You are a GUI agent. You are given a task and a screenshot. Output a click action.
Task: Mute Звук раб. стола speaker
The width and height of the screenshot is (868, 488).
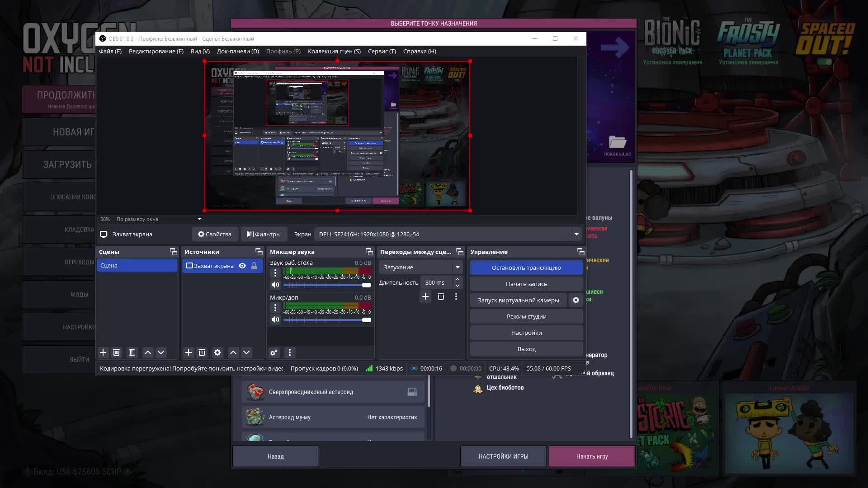tap(275, 285)
